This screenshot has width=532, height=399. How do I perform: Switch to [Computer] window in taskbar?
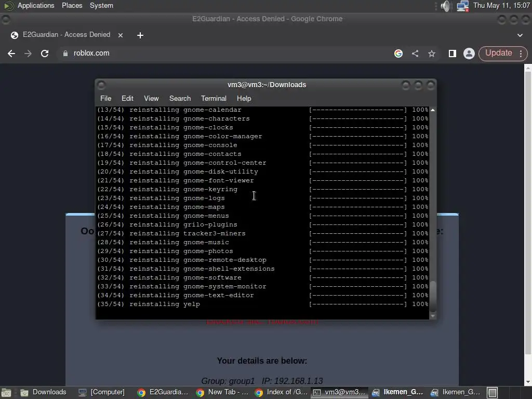point(102,392)
